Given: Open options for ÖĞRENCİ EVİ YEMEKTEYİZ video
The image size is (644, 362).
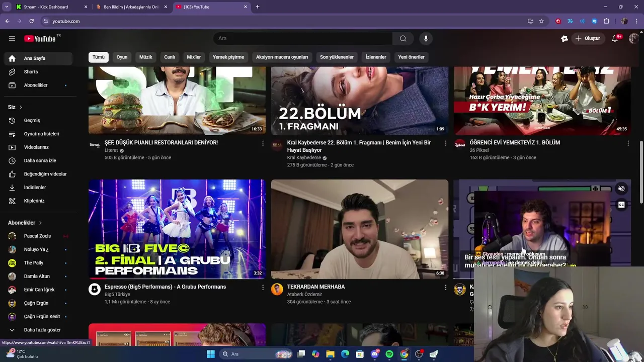Looking at the screenshot, I should (x=628, y=143).
